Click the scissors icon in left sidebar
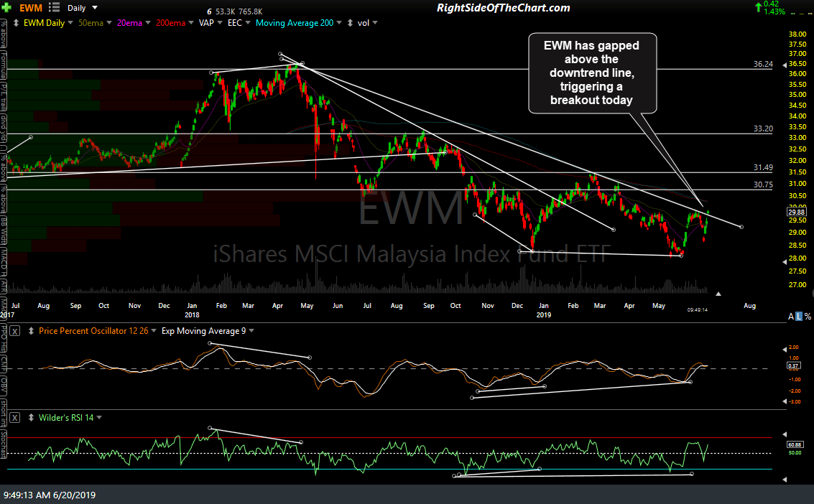 [x=5, y=23]
